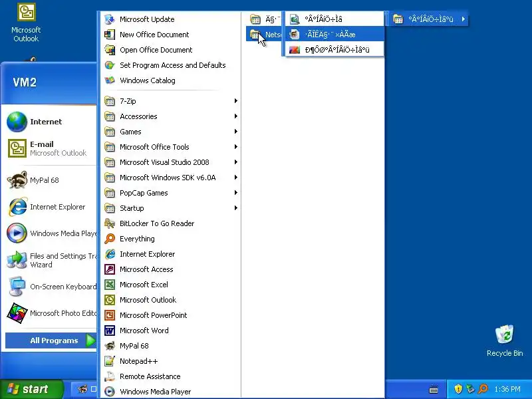Expand the rightmost submenu folder arrow
The height and width of the screenshot is (399, 532).
click(463, 19)
